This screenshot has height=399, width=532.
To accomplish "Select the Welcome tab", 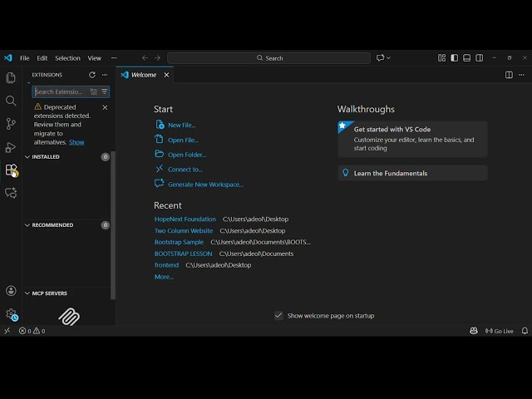I will [145, 75].
